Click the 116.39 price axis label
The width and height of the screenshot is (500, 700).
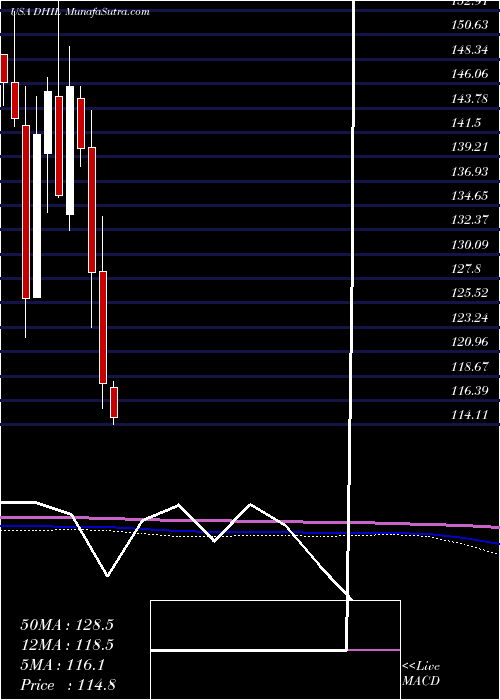[470, 392]
